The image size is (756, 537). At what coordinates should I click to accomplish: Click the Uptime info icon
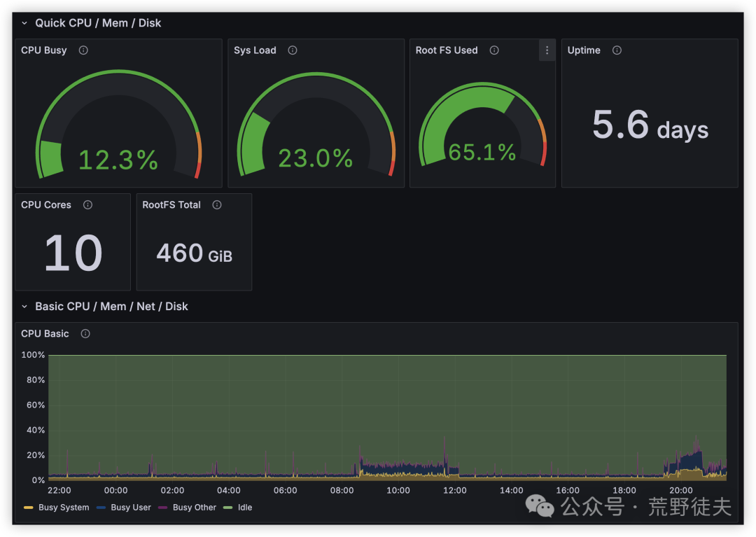tap(617, 50)
